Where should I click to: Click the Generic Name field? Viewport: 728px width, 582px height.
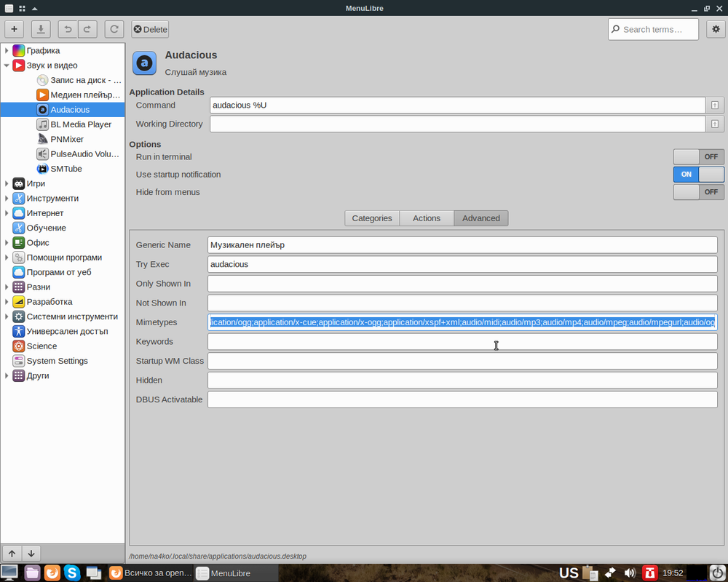[x=462, y=245]
